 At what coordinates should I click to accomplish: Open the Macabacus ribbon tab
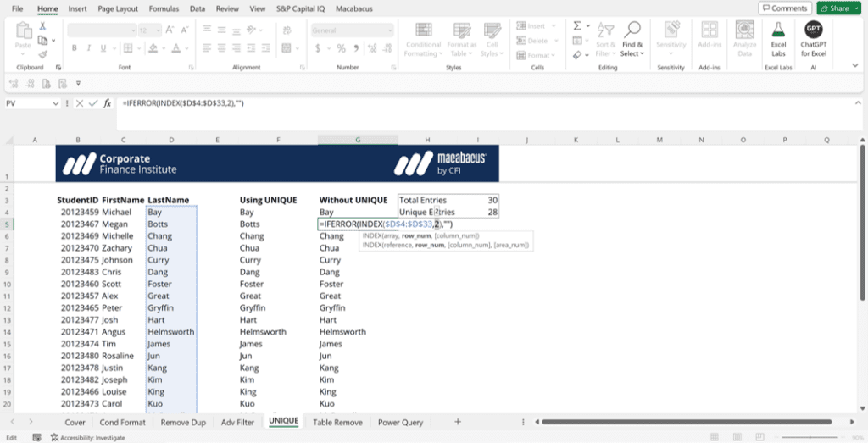click(x=357, y=8)
